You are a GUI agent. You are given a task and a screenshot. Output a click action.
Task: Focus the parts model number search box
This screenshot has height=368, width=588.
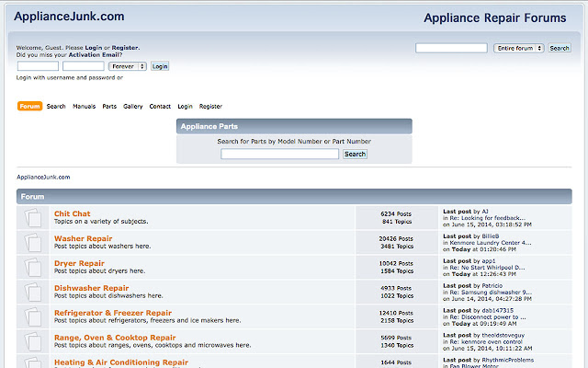pos(279,154)
